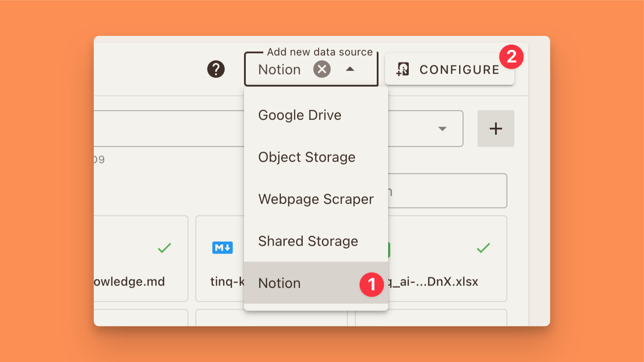The width and height of the screenshot is (644, 362).
Task: Click the wide field left of the list
Action: tap(169, 129)
